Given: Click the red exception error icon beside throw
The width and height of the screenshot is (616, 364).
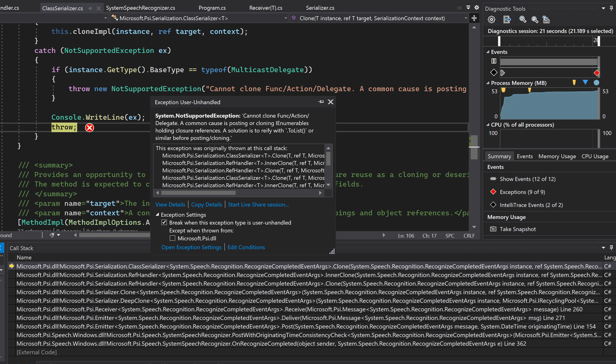Looking at the screenshot, I should pos(89,128).
